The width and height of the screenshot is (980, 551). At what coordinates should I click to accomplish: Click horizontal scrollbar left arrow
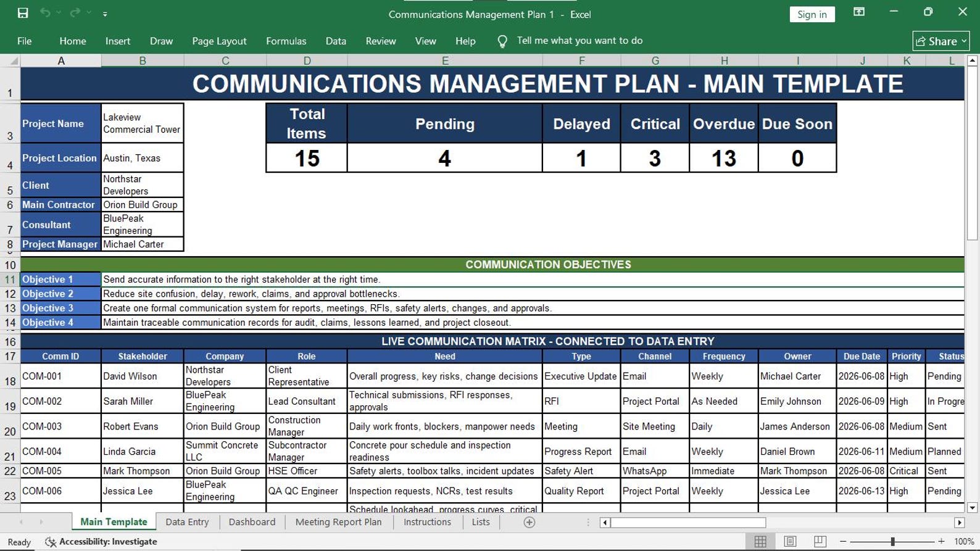tap(605, 523)
